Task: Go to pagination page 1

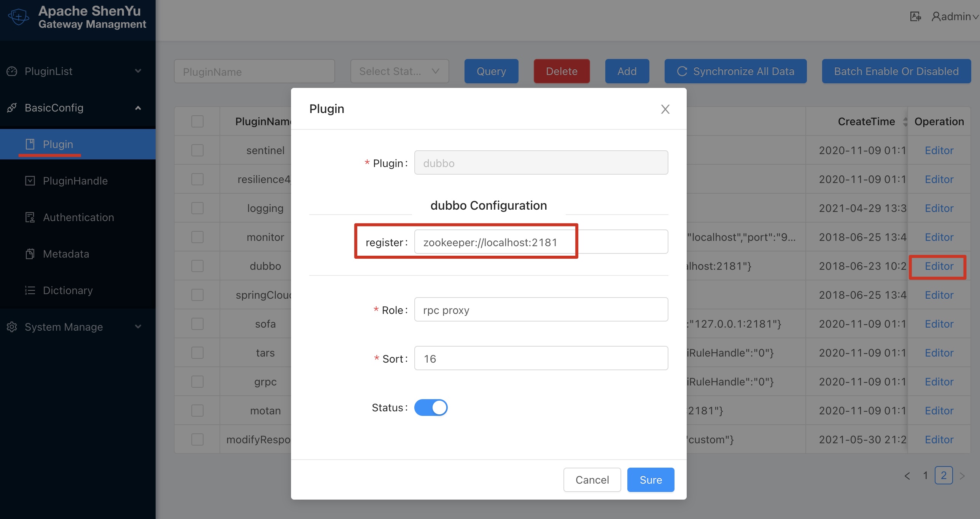Action: pos(926,475)
